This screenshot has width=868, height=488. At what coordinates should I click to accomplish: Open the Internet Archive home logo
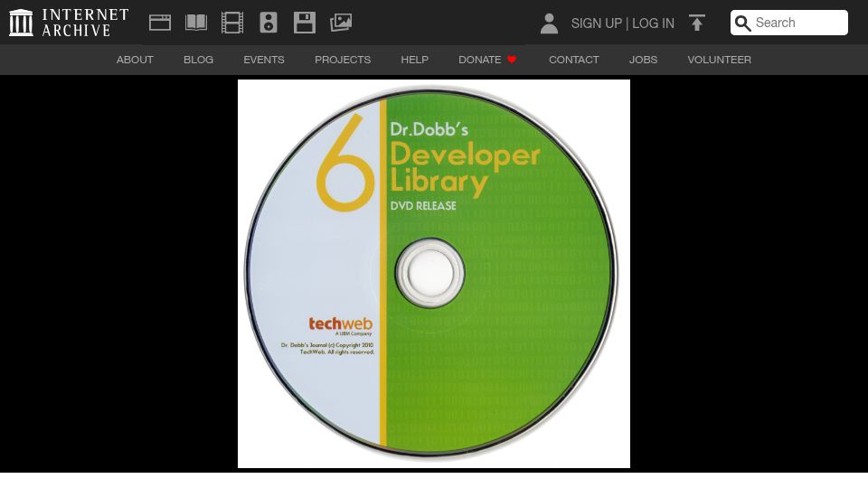pyautogui.click(x=69, y=23)
